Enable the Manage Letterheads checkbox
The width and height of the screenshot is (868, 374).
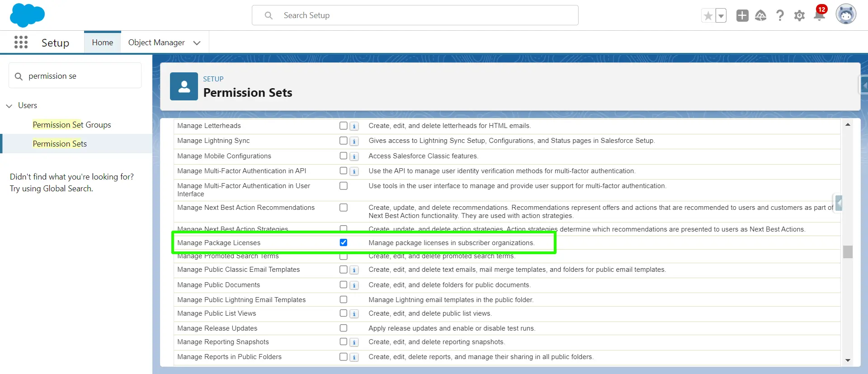pos(344,126)
